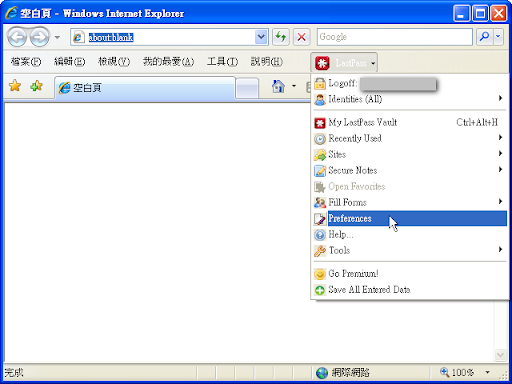Open the 檔案(F) menu

[26, 62]
